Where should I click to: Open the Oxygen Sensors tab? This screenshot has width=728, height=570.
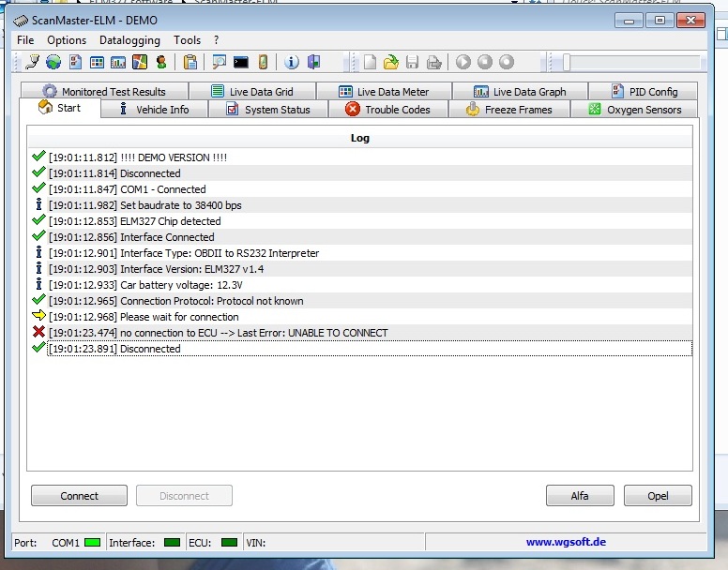point(634,110)
